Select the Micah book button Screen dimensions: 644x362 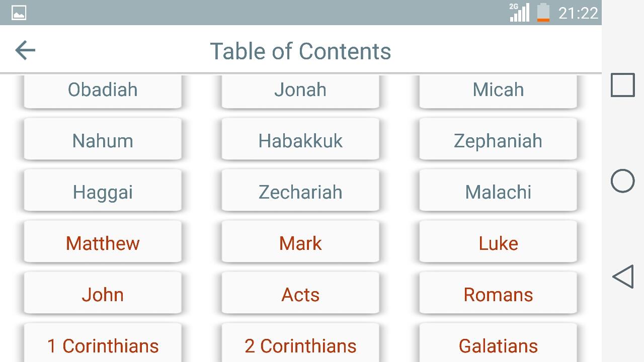[x=498, y=90]
